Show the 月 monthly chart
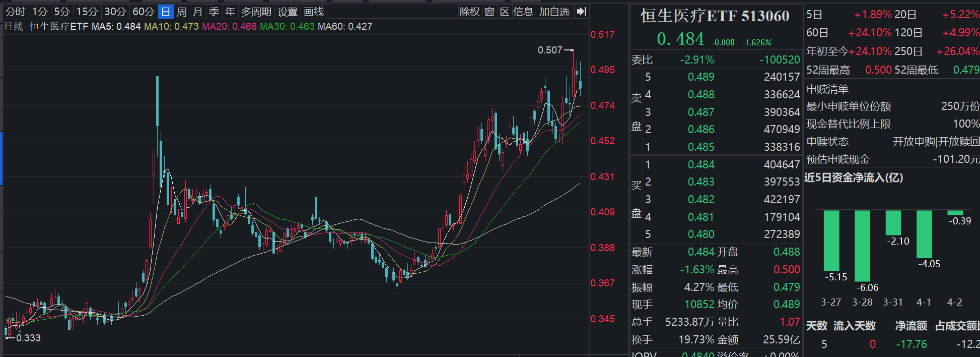The width and height of the screenshot is (980, 357). pos(198,12)
